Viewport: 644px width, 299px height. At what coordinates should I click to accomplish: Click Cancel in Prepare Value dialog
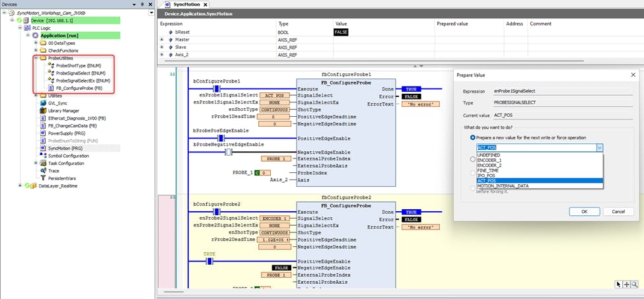[x=618, y=211]
